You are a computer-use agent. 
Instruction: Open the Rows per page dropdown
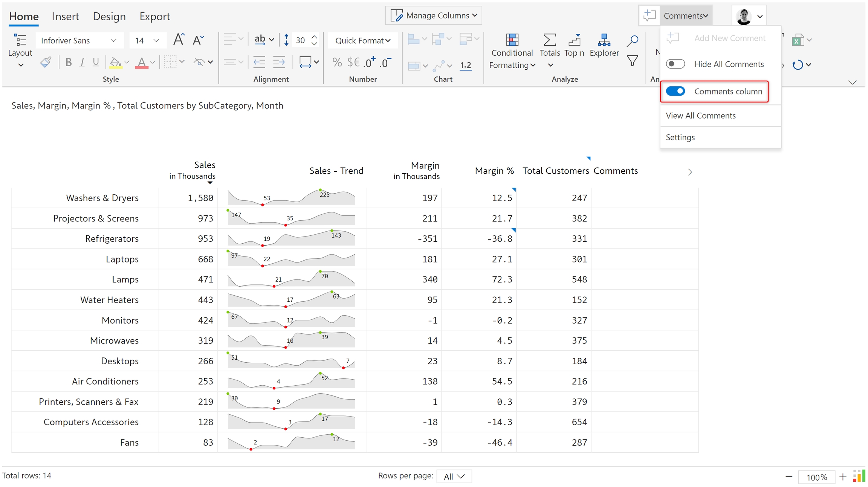[454, 476]
